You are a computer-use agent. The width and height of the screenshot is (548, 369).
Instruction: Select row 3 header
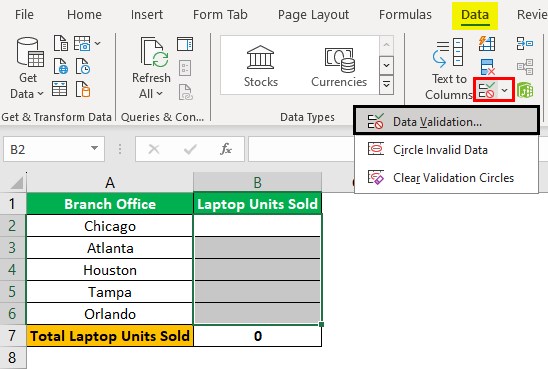coord(13,248)
